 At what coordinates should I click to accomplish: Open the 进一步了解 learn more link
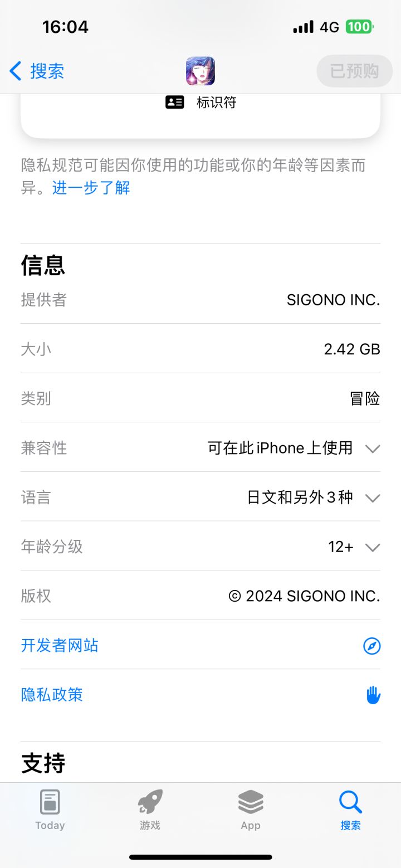pyautogui.click(x=91, y=188)
